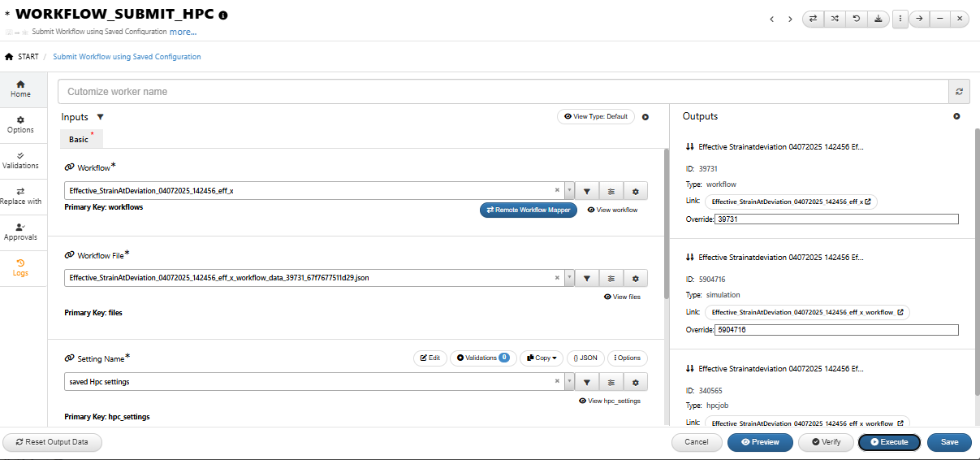The height and width of the screenshot is (460, 980).
Task: Toggle View Type: Default
Action: pos(596,116)
